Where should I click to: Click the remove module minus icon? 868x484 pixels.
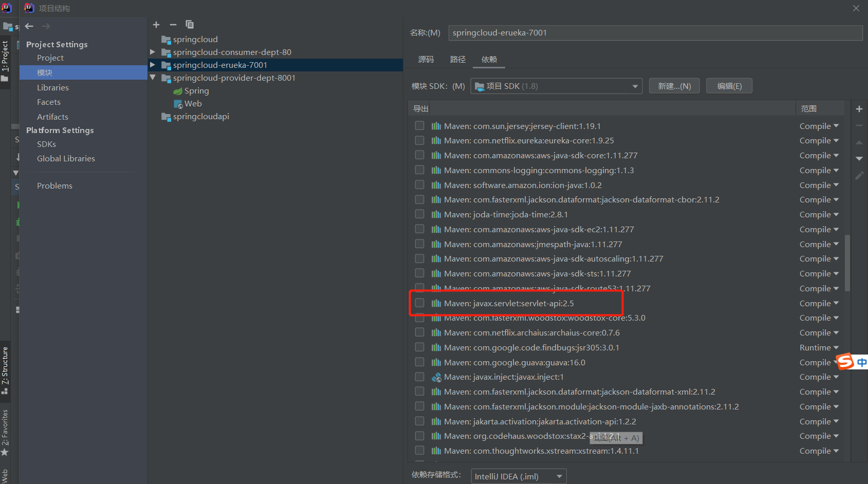(173, 24)
